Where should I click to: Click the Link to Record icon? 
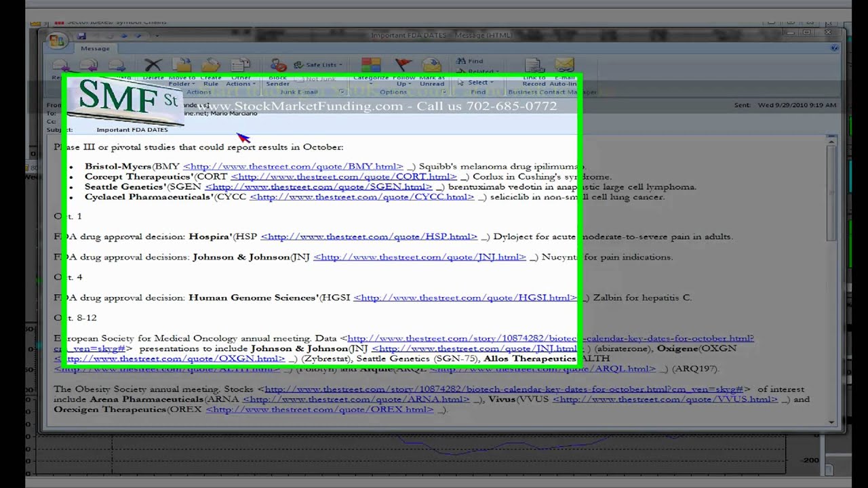pos(534,65)
